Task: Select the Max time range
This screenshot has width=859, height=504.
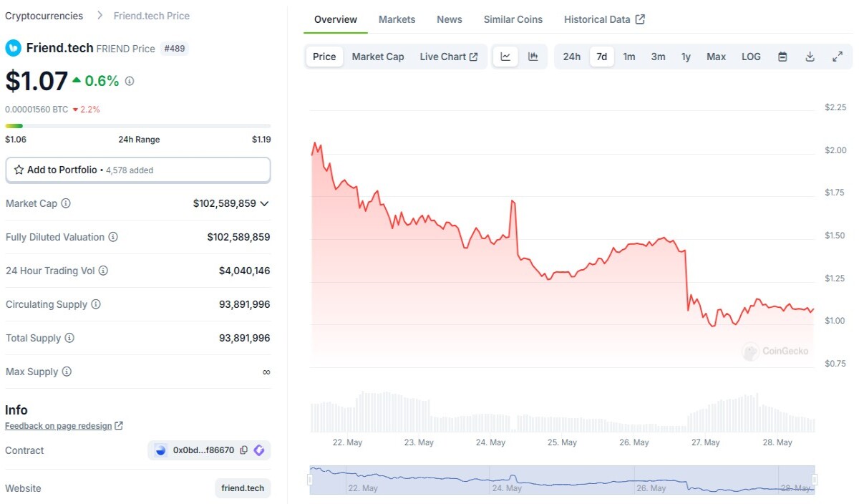Action: pyautogui.click(x=716, y=57)
